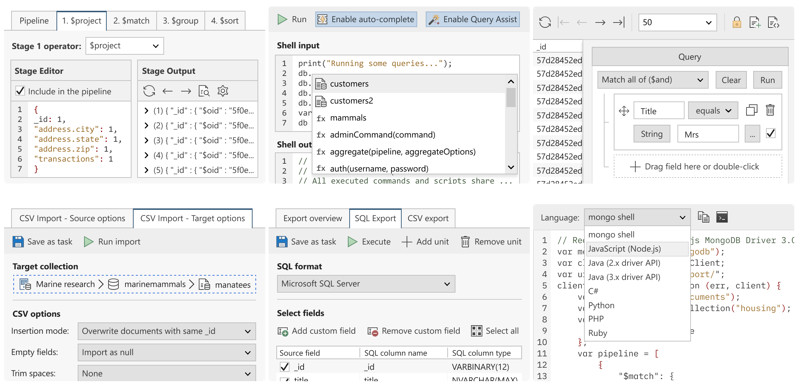Click the ellipsis button beside Mrs
Screen dimensions: 800x389
(x=752, y=134)
